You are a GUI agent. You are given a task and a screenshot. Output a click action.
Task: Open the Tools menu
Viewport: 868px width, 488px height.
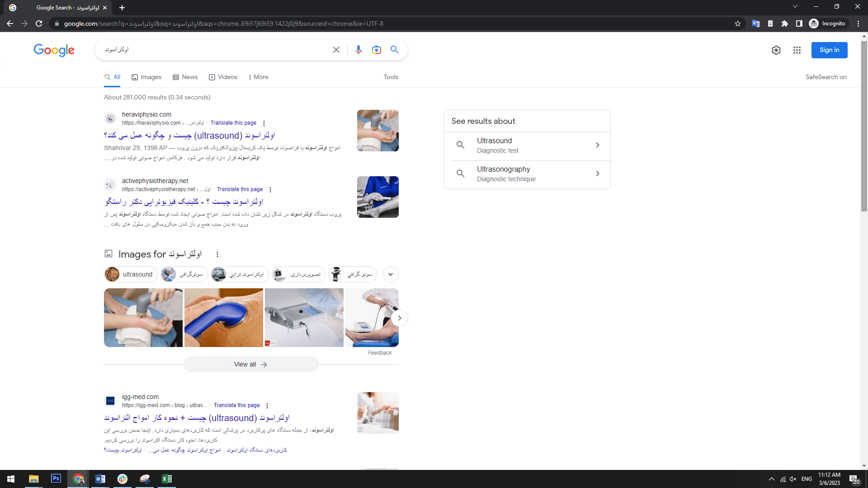coord(391,77)
